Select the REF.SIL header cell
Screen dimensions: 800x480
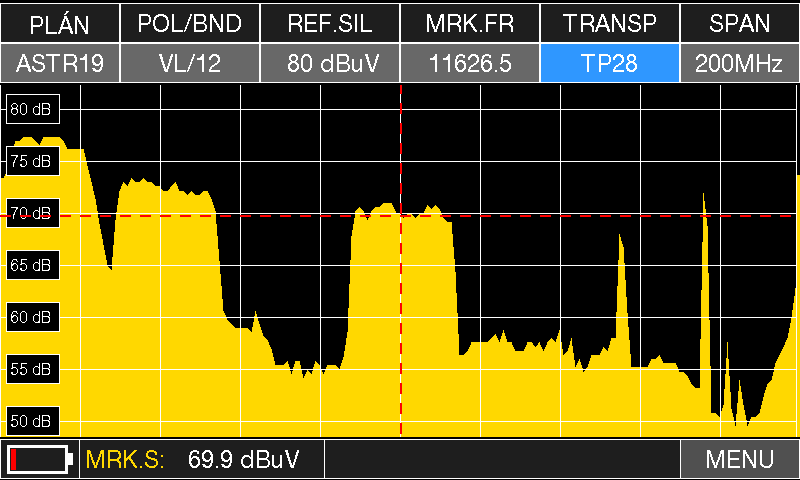[330, 23]
